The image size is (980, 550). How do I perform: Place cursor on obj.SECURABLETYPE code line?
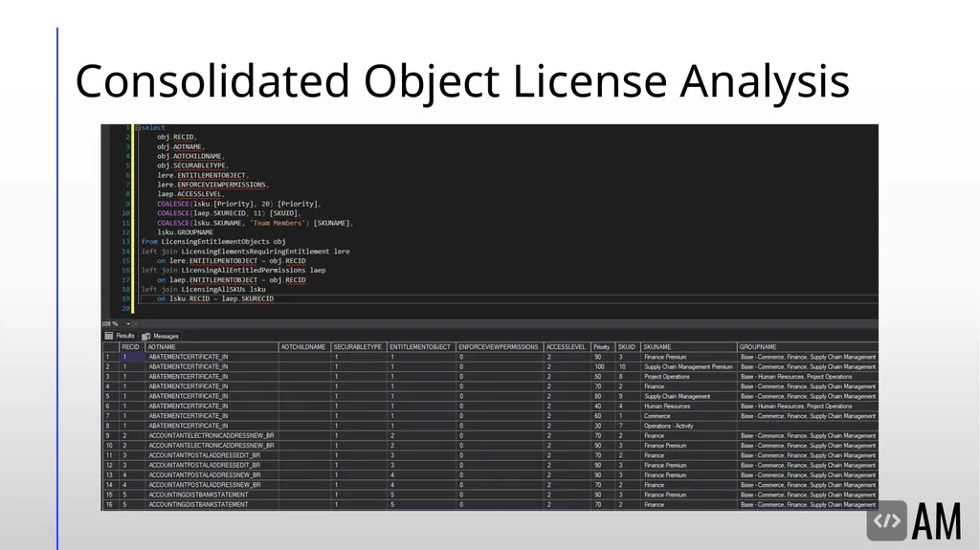(x=192, y=165)
